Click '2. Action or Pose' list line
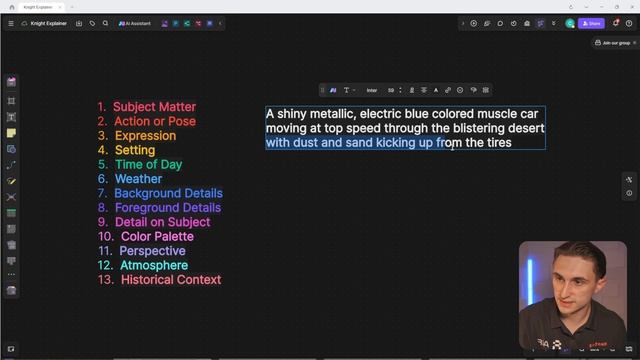This screenshot has width=640, height=360. [x=147, y=121]
